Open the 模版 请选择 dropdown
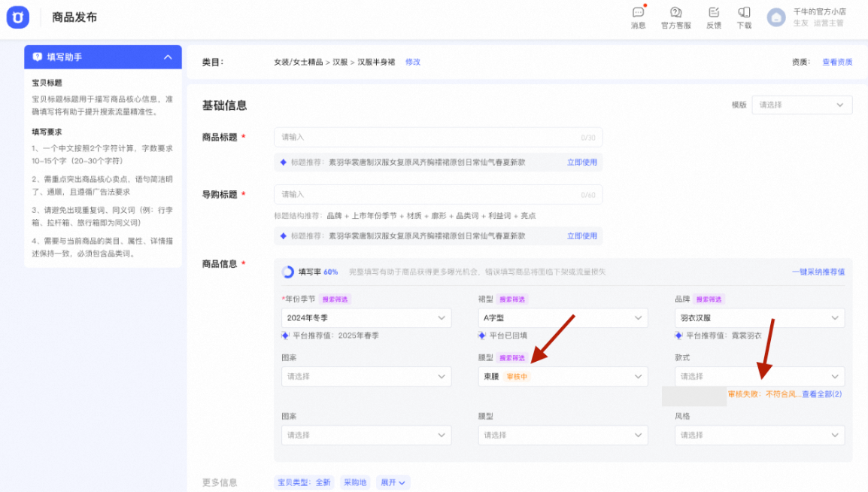The width and height of the screenshot is (868, 492). pos(802,105)
